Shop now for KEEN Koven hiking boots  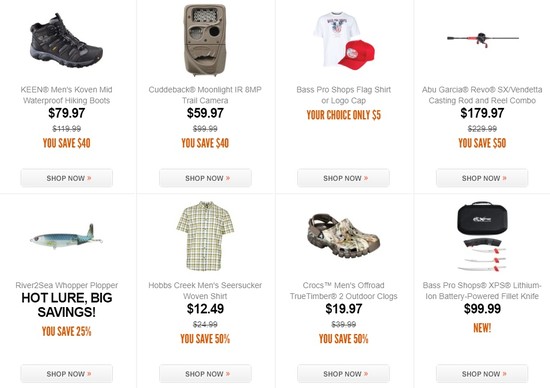[67, 178]
